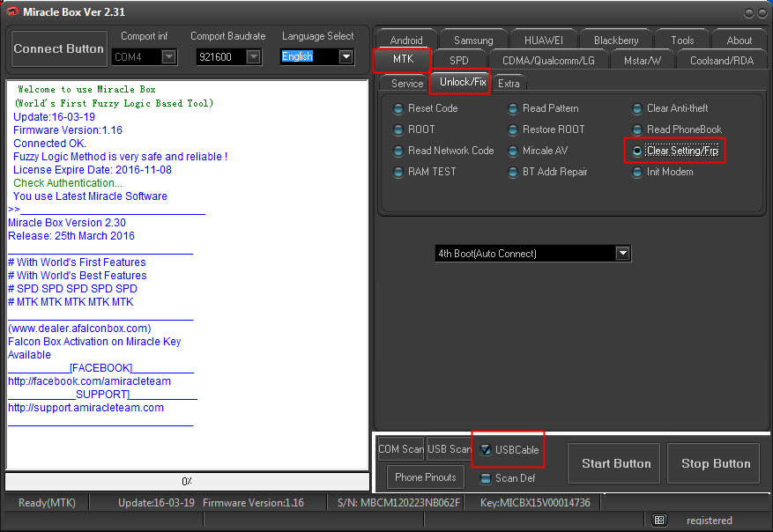Select Clear Anti-theft option
The width and height of the screenshot is (773, 532).
pyautogui.click(x=670, y=108)
